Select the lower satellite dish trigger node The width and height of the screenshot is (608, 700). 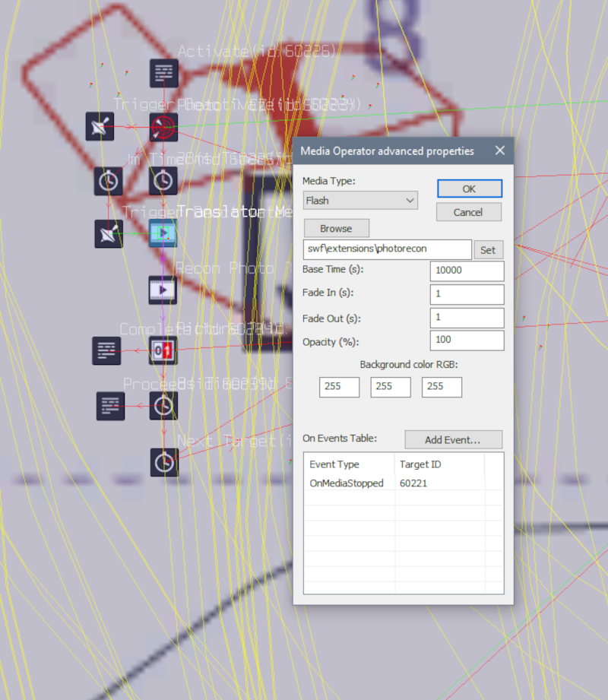(x=109, y=233)
